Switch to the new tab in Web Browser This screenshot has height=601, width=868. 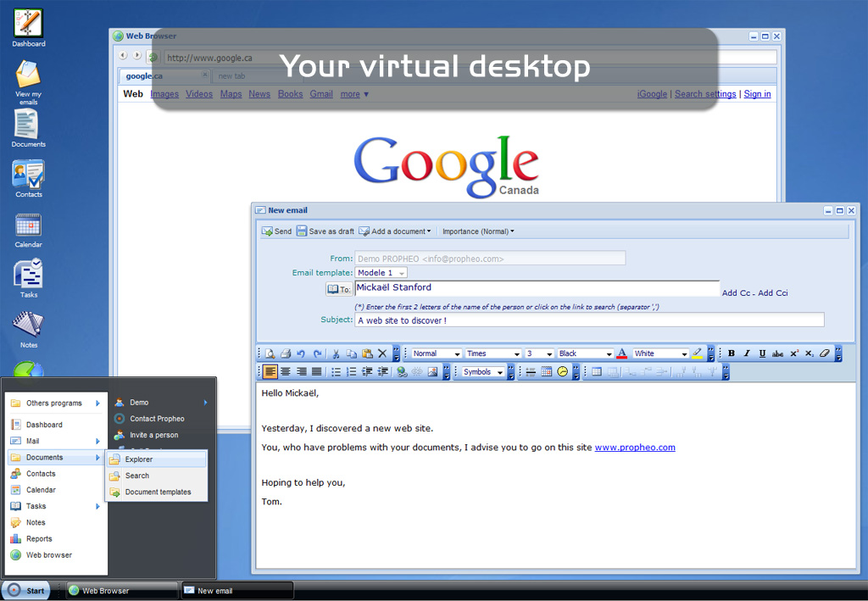pyautogui.click(x=231, y=76)
